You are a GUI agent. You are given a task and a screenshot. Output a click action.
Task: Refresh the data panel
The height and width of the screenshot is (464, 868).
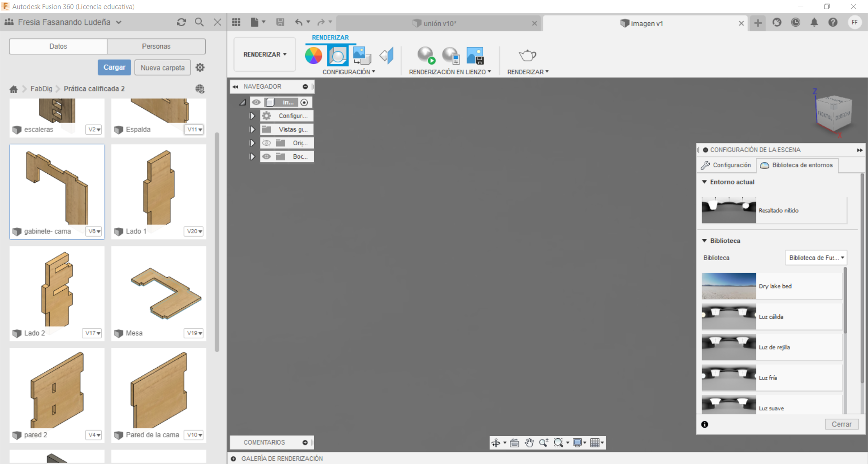tap(181, 22)
